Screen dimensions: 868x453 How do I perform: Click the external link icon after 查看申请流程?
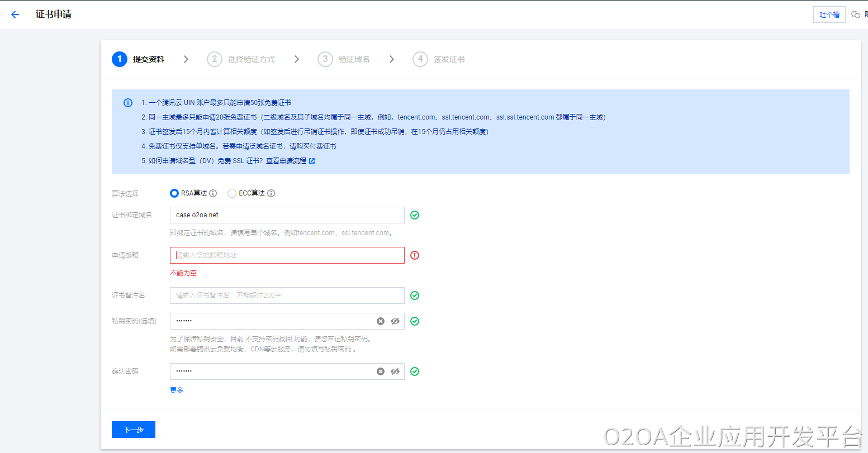[312, 161]
